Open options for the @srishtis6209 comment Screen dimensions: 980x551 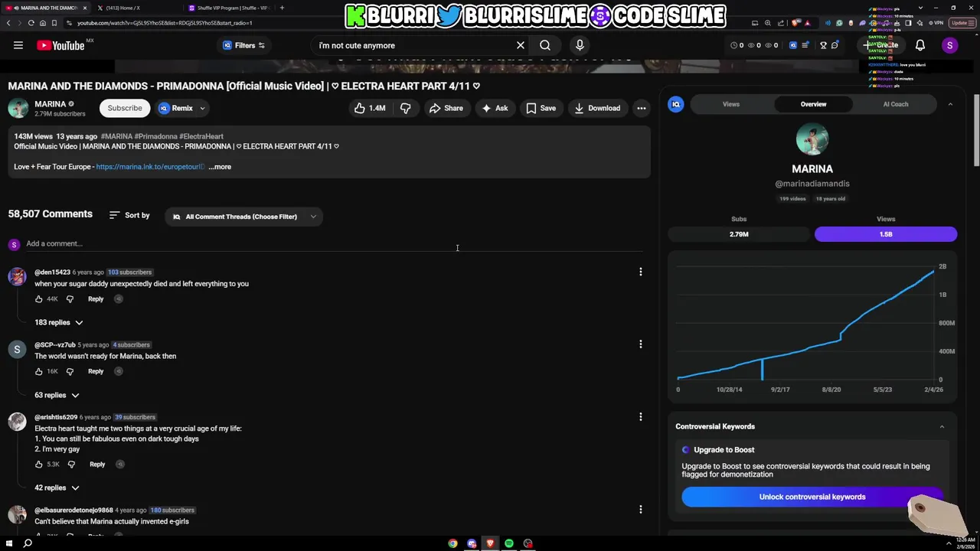pos(641,417)
